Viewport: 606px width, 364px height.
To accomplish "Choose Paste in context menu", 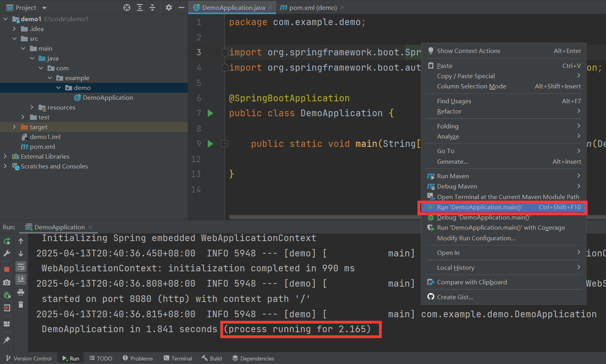I will click(503, 66).
